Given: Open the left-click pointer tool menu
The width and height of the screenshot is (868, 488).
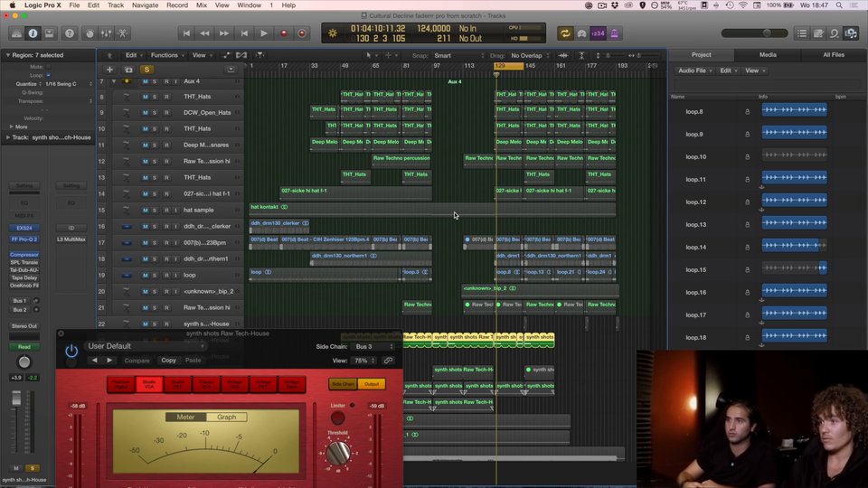Looking at the screenshot, I should (371, 55).
